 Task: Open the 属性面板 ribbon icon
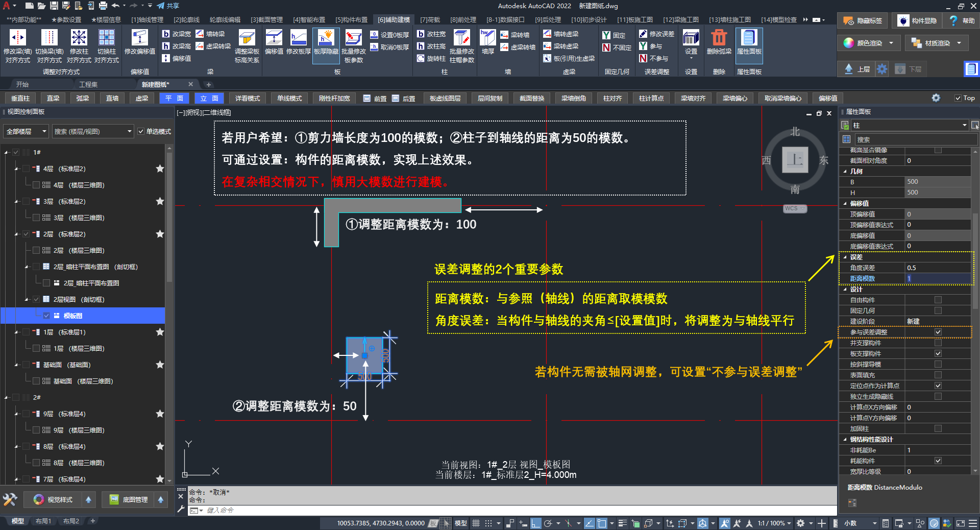click(749, 38)
